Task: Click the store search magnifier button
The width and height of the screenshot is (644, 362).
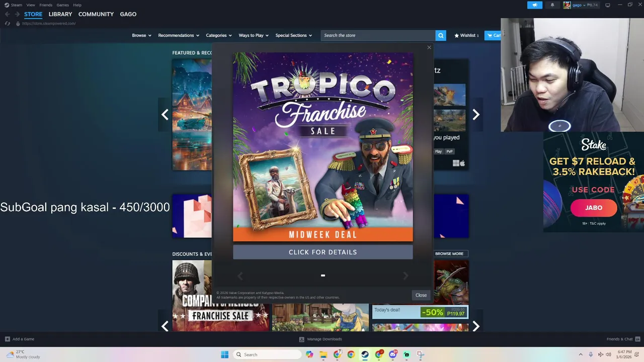Action: coord(441,35)
